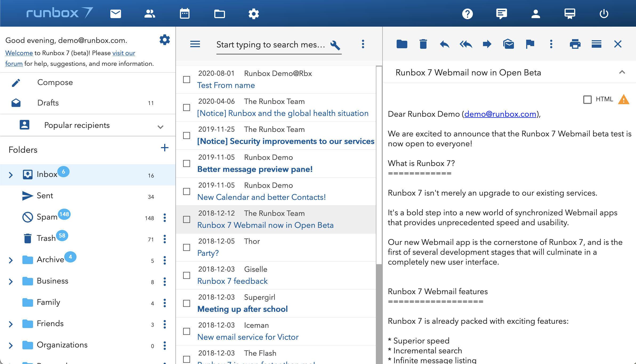636x364 pixels.
Task: Enable the HTML view checkbox
Action: click(587, 99)
